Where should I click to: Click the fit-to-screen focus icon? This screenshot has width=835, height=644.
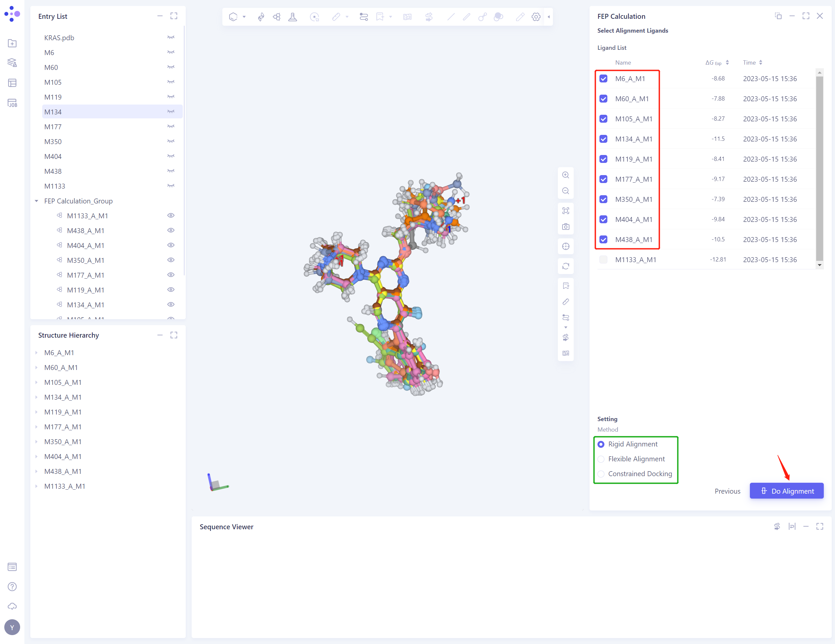pos(565,211)
